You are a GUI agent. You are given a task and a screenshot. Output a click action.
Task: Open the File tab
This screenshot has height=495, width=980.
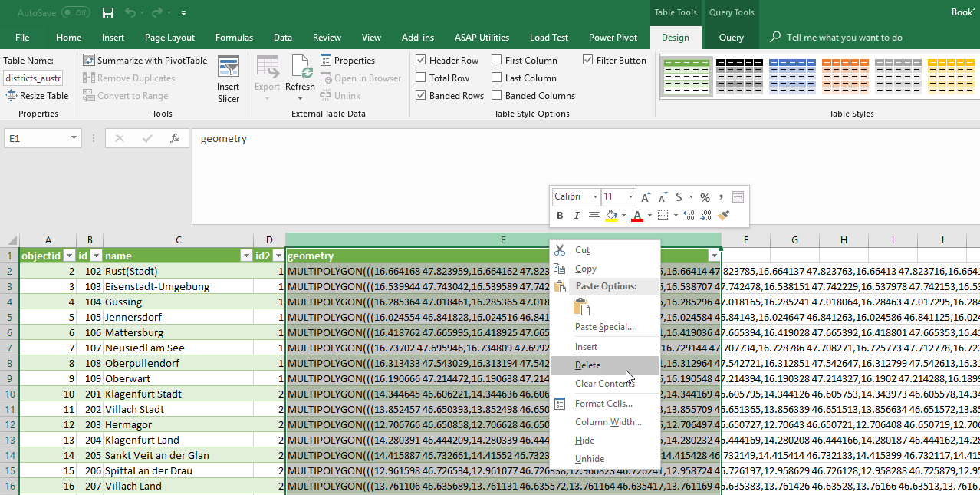[22, 38]
